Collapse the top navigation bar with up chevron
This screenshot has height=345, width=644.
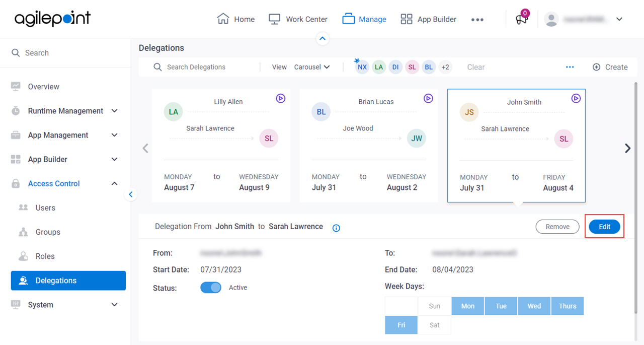click(323, 38)
